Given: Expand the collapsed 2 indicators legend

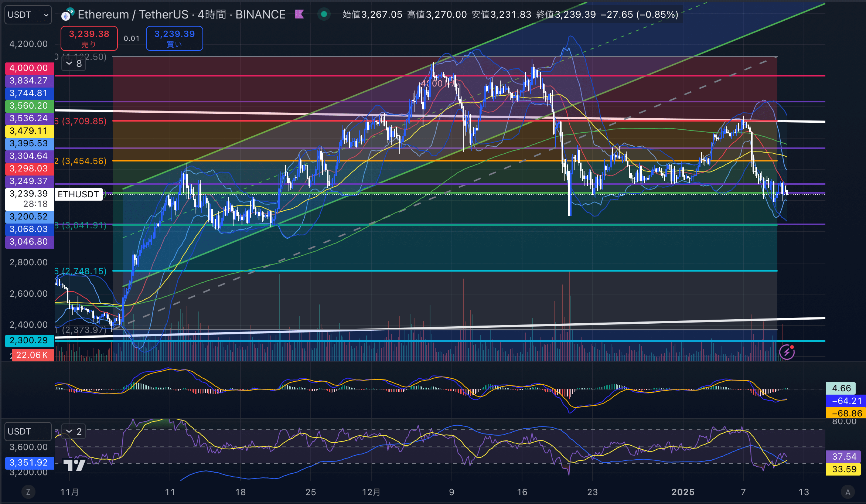Looking at the screenshot, I should click(74, 431).
